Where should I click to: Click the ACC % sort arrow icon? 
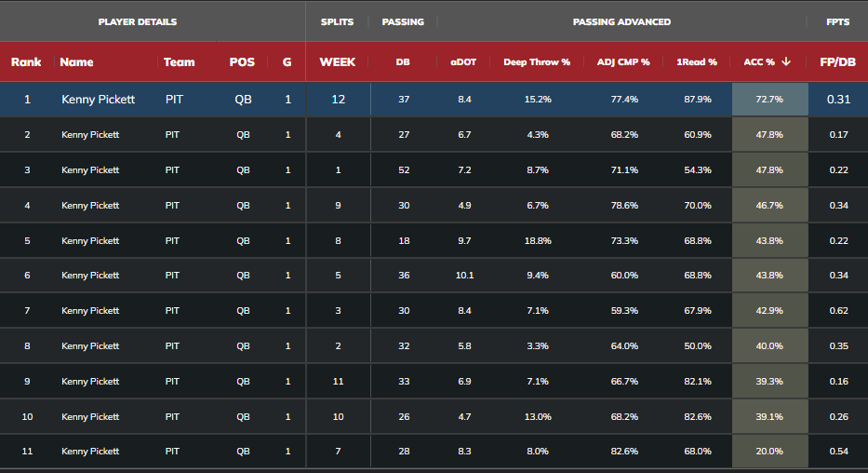coord(785,61)
